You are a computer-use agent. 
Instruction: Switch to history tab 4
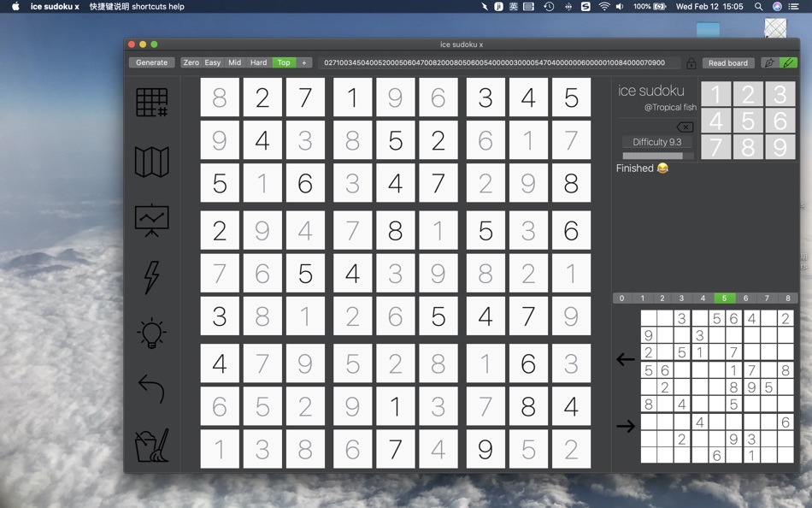(703, 298)
